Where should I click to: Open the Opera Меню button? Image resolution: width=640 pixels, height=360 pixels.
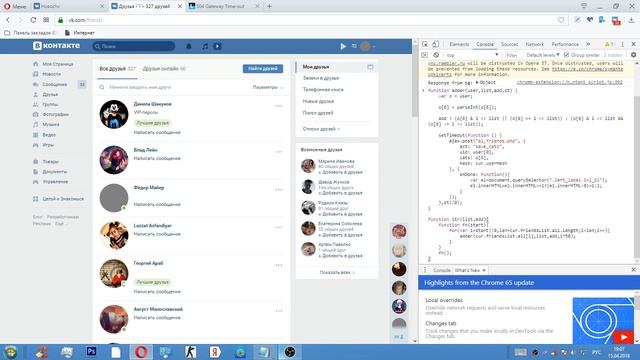[15, 6]
